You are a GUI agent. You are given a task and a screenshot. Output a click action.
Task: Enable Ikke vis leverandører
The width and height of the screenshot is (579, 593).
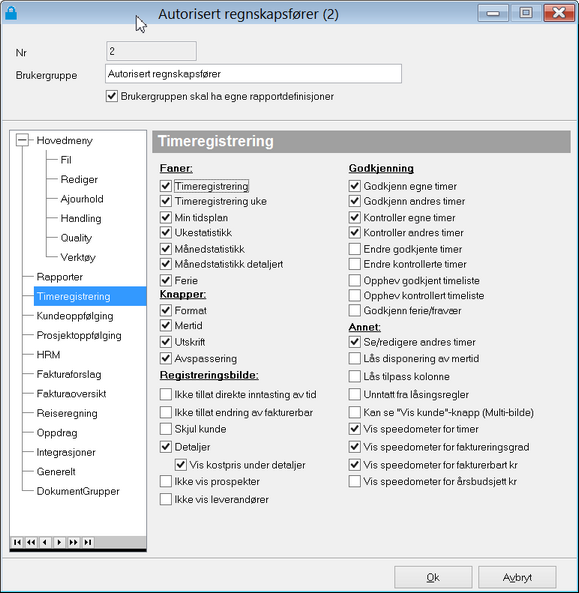click(166, 499)
